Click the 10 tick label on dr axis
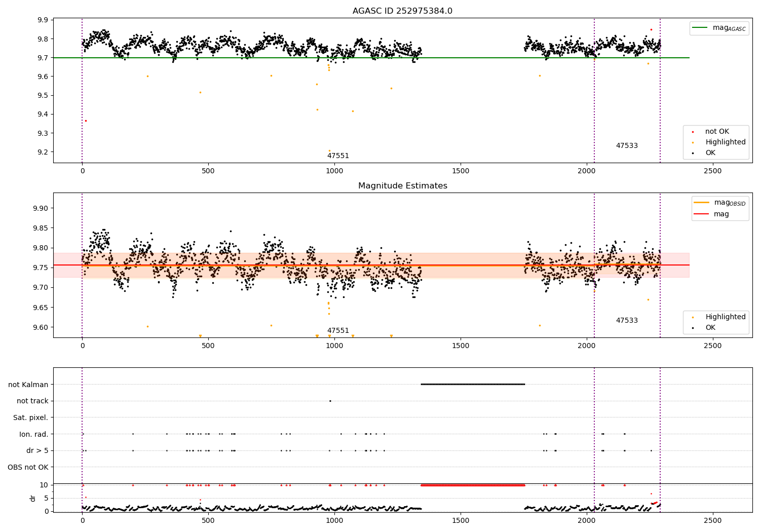The image size is (760, 532). [x=44, y=485]
